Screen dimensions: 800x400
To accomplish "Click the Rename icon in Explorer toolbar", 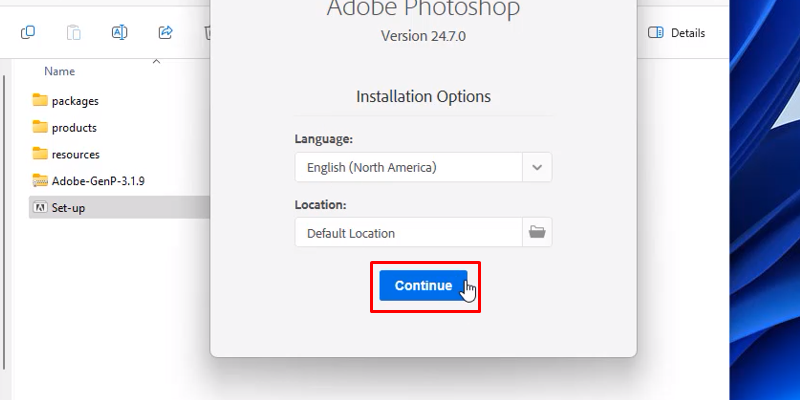I will click(119, 33).
